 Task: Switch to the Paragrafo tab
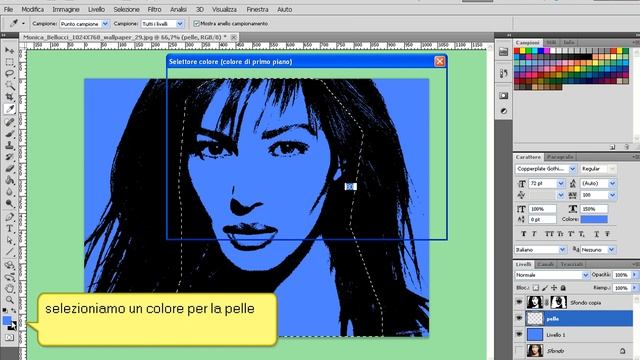pos(560,157)
